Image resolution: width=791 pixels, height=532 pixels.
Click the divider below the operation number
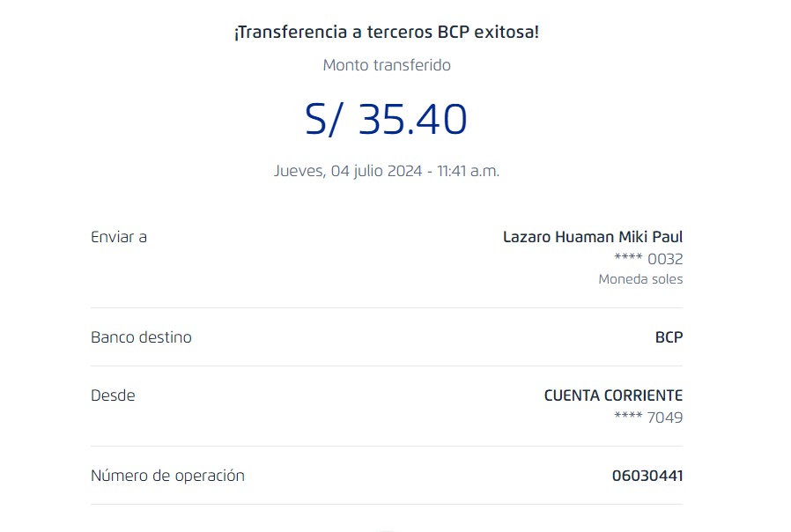[386, 505]
